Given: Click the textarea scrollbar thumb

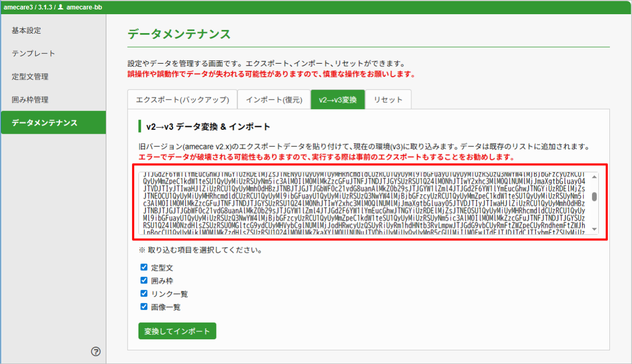Looking at the screenshot, I should [x=595, y=196].
